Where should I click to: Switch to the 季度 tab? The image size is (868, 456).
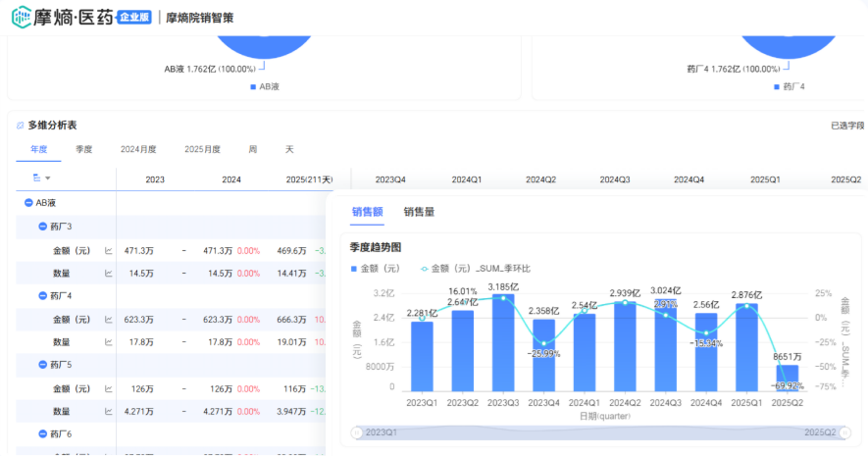[x=83, y=149]
